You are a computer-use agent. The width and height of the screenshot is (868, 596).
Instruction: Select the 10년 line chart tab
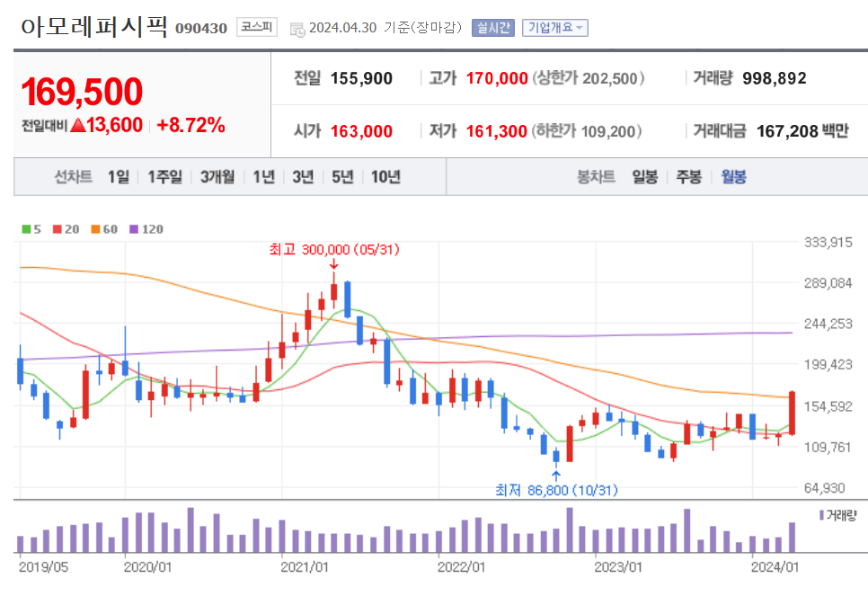coord(385,177)
